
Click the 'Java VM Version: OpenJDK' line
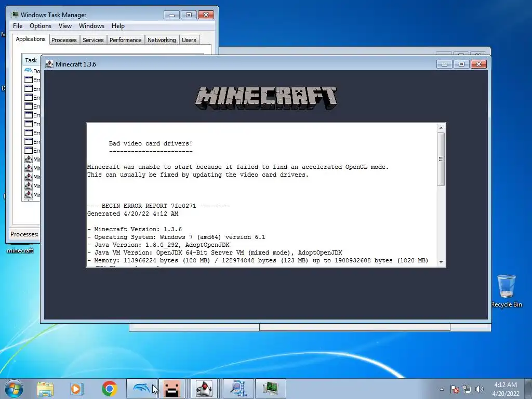(215, 253)
